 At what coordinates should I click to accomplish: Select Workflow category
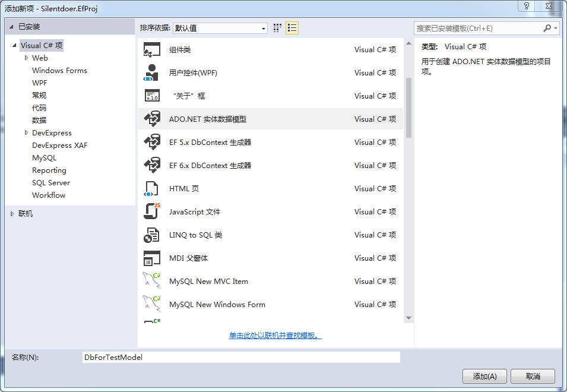coord(49,195)
